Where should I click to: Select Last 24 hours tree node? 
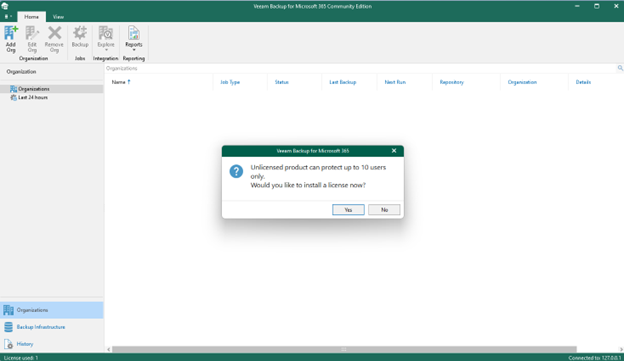33,97
